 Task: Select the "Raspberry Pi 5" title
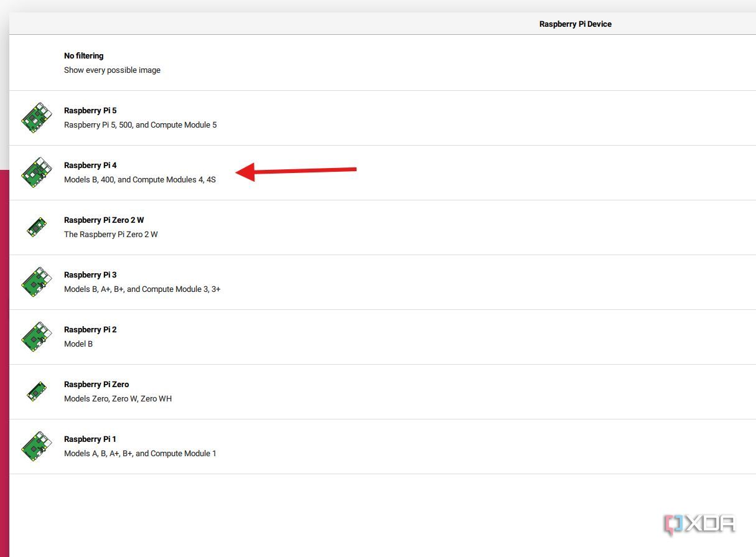pos(90,111)
